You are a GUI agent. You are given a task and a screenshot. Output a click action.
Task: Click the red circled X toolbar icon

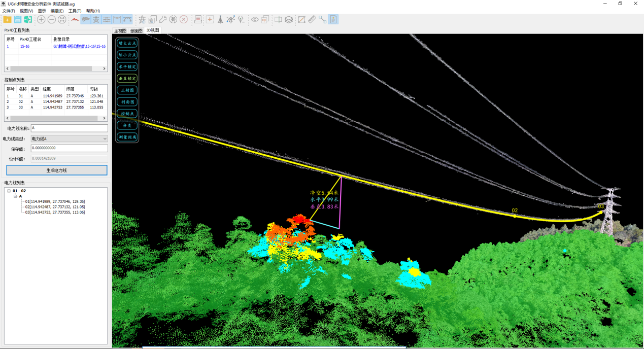coord(184,19)
